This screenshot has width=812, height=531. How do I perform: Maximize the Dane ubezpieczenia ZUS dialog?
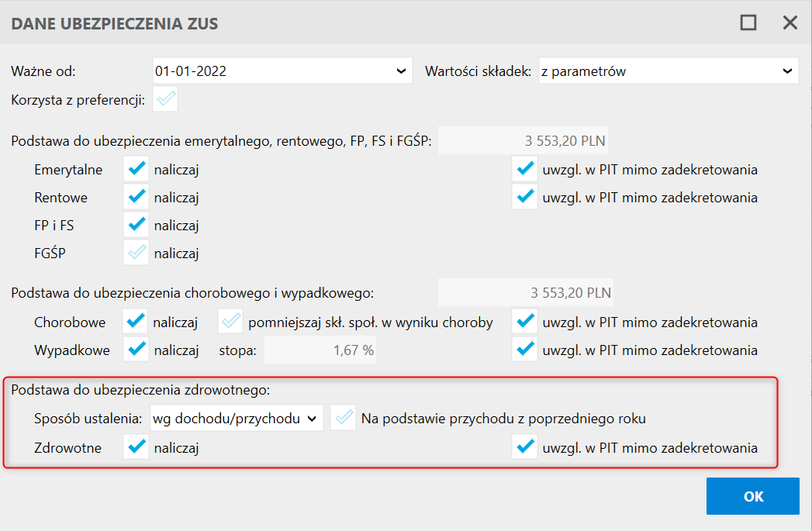coord(748,22)
